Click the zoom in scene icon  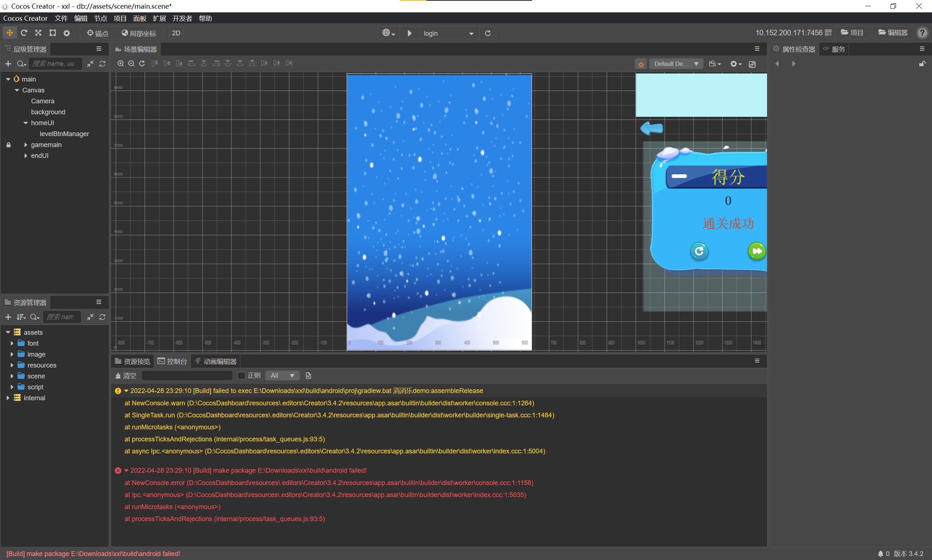coord(121,63)
